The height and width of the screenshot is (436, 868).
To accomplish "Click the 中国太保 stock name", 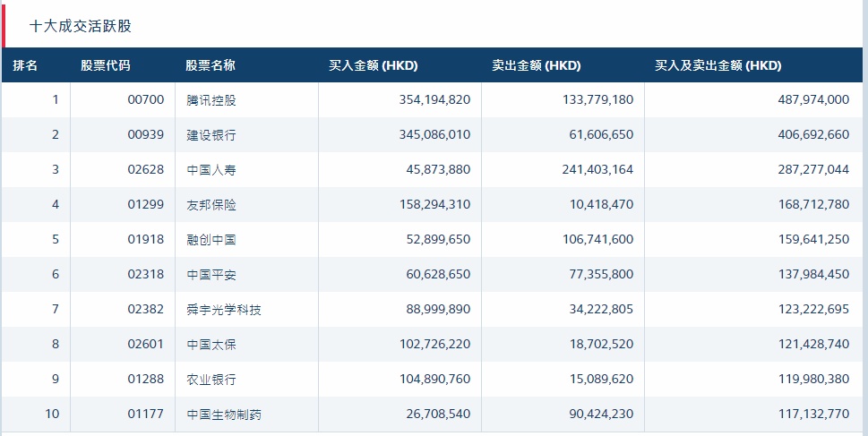I will 211,344.
